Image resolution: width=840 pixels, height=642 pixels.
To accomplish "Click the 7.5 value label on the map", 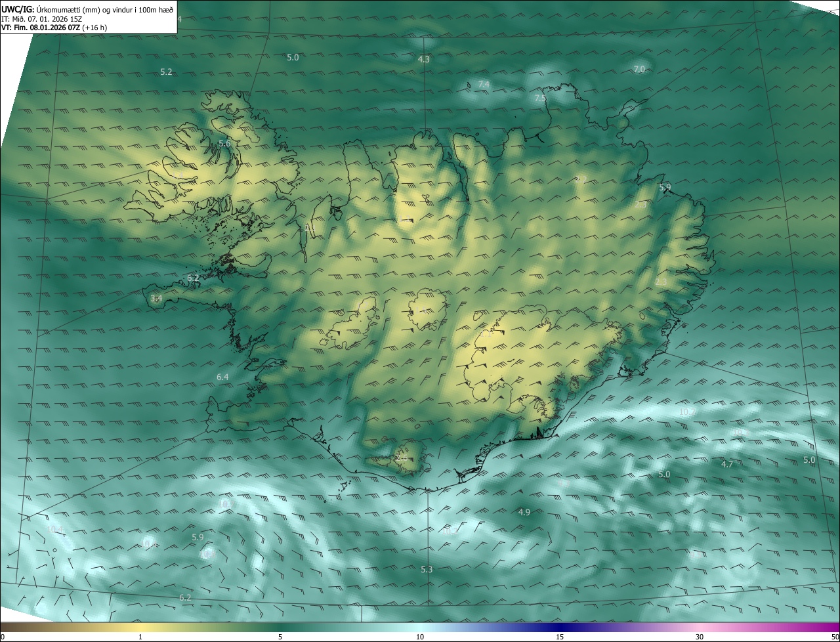I will tap(540, 98).
